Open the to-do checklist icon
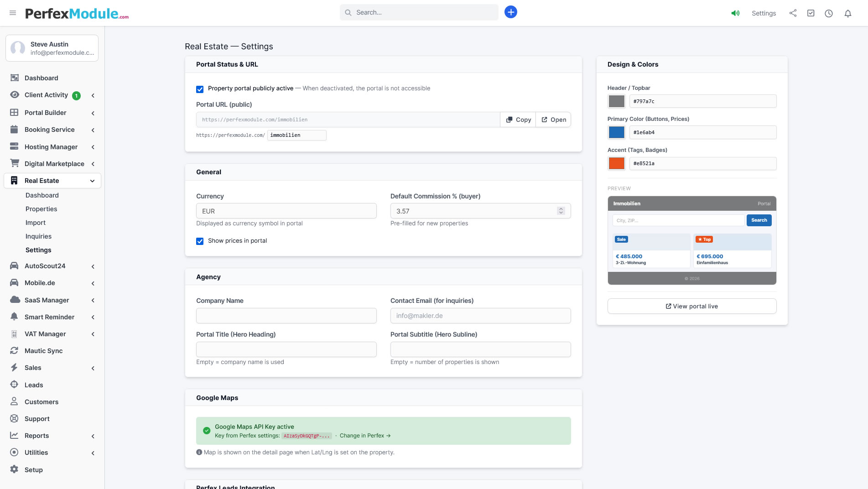This screenshot has width=868, height=489. (x=811, y=13)
